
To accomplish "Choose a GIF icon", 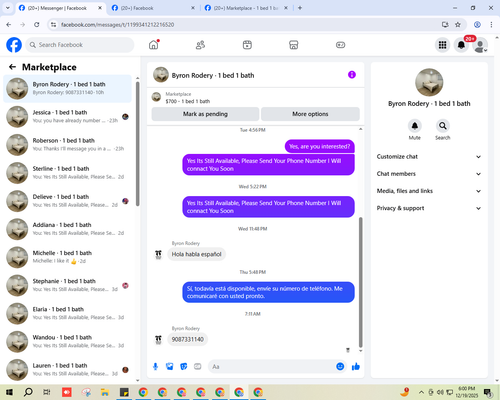I will click(198, 367).
